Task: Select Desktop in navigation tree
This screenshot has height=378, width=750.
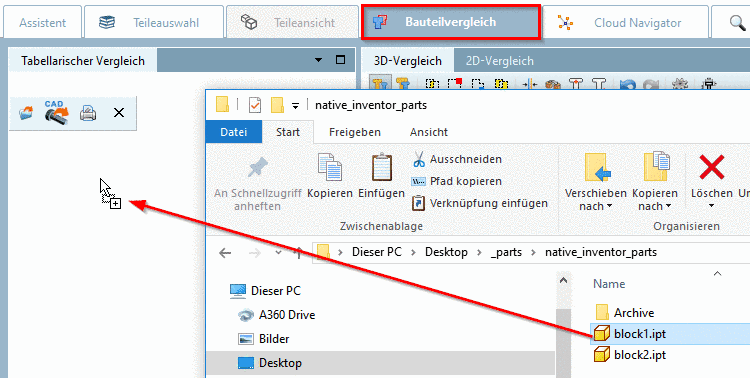Action: tap(380, 363)
